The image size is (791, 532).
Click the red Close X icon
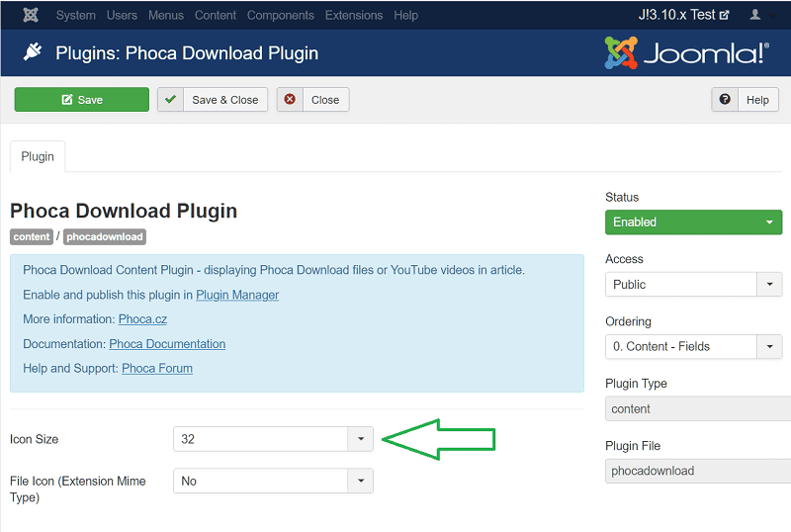click(x=290, y=100)
